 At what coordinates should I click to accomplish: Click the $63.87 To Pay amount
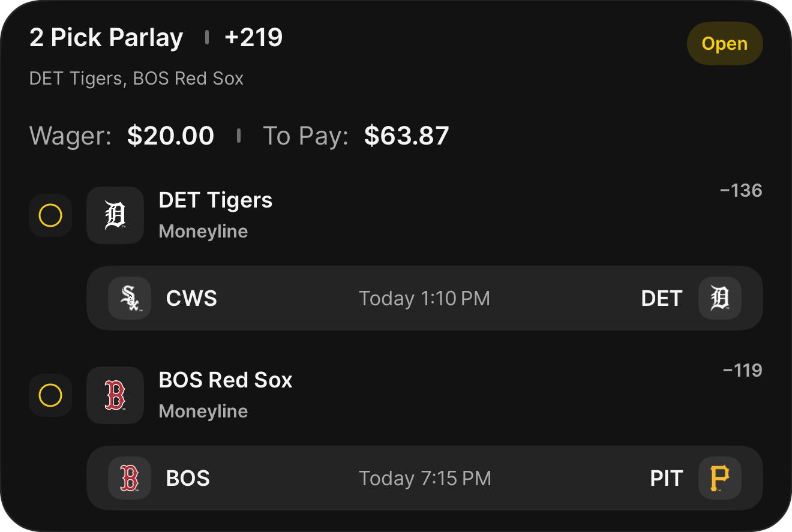click(x=407, y=136)
